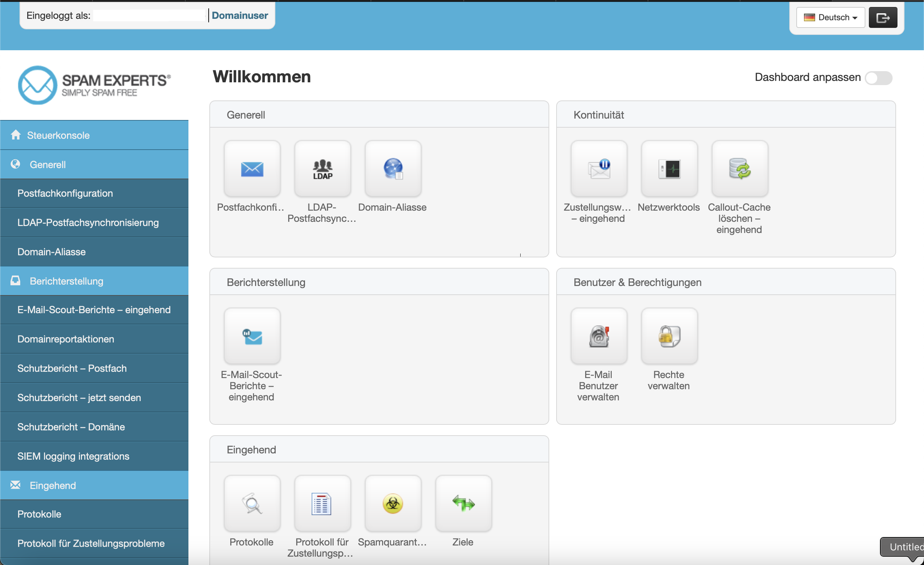Click the Domainuser link at the top
The height and width of the screenshot is (565, 924).
pos(240,15)
